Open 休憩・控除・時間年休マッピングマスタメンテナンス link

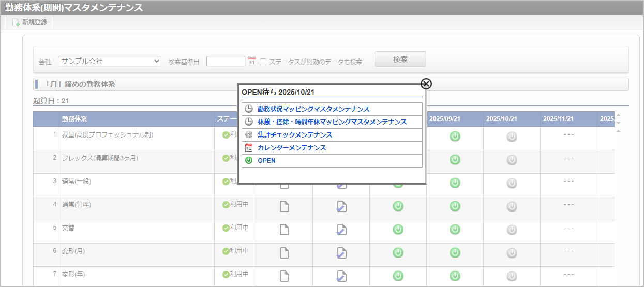(332, 122)
